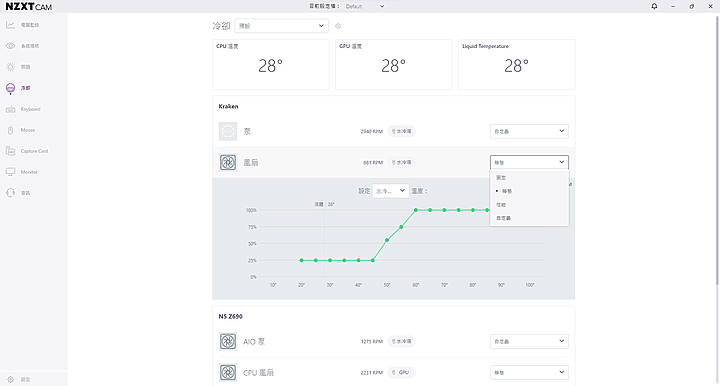Click the Kraken fan row label
720x386 pixels.
point(251,162)
